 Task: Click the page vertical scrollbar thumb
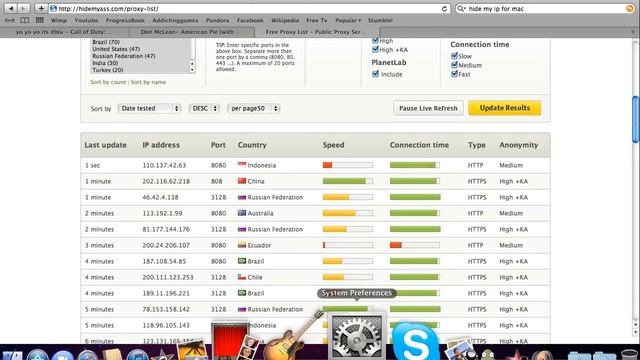point(636,120)
